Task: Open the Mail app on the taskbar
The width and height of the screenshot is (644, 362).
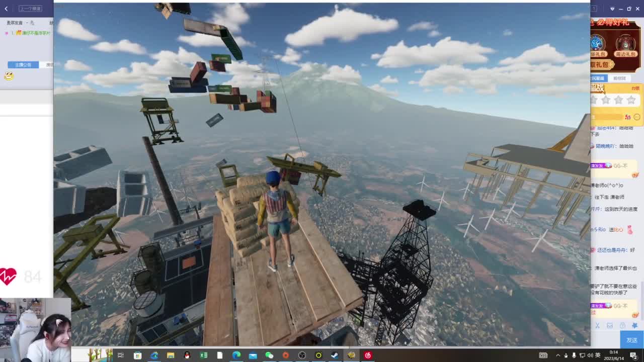Action: click(x=253, y=355)
